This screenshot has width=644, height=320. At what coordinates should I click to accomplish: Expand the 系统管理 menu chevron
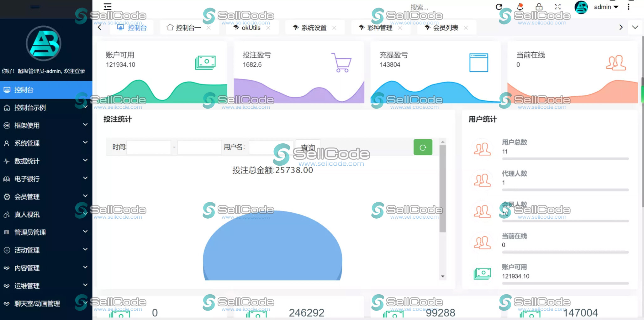(x=85, y=143)
